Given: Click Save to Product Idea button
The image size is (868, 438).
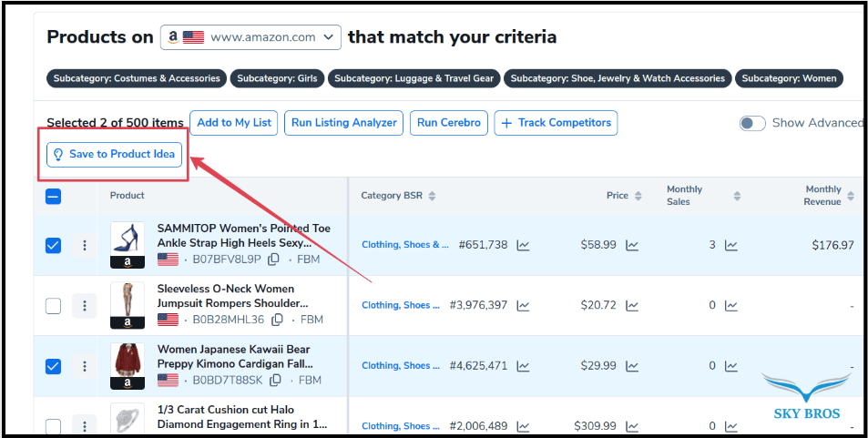Looking at the screenshot, I should [x=115, y=154].
